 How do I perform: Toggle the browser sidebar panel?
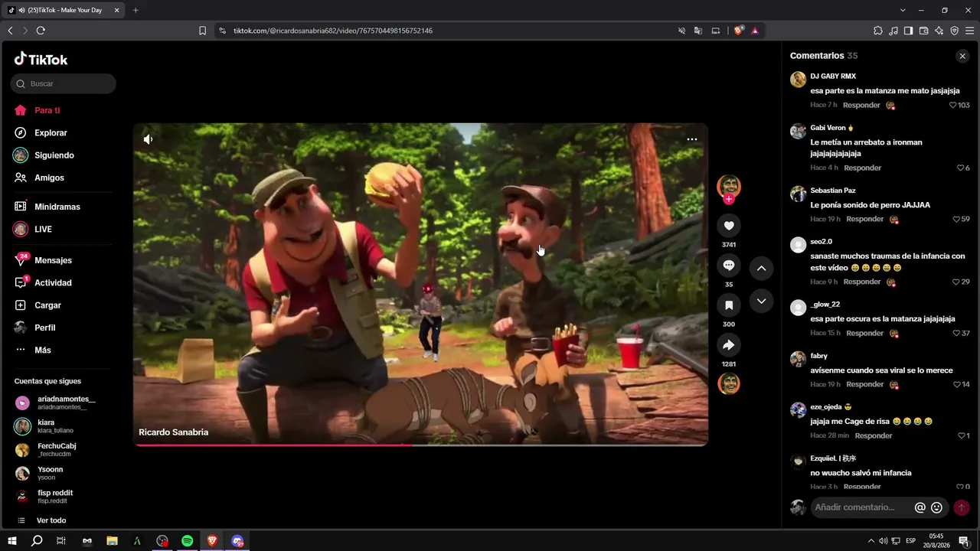point(908,31)
